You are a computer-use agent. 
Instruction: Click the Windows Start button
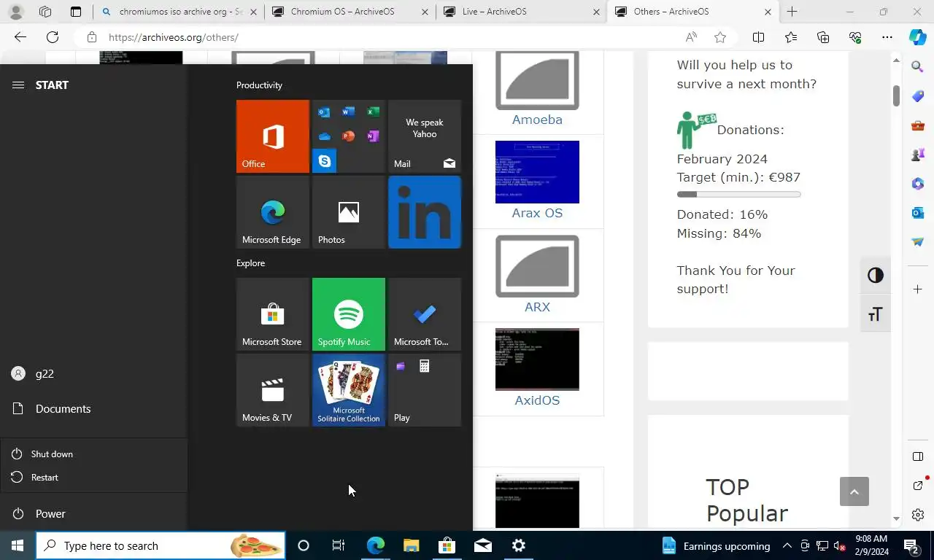(x=18, y=545)
